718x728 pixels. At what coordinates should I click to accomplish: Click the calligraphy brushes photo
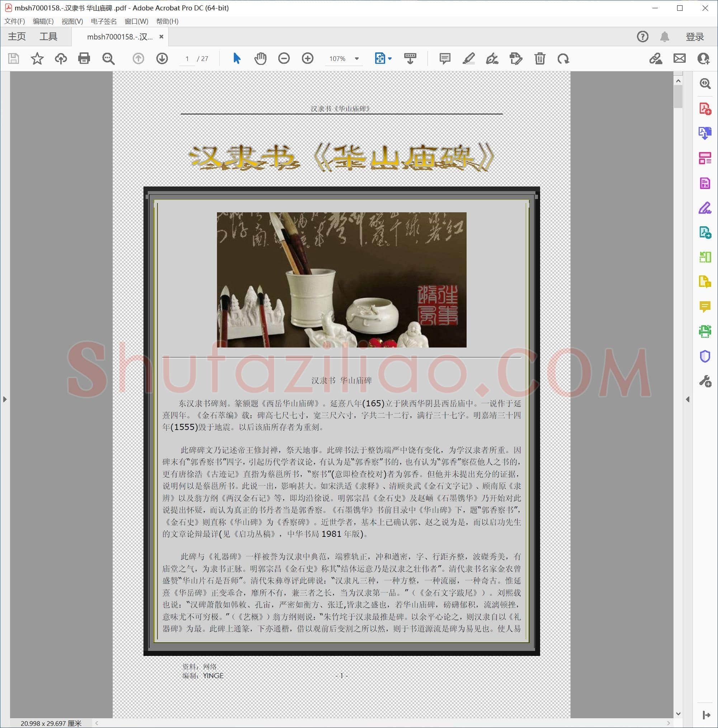click(x=341, y=280)
